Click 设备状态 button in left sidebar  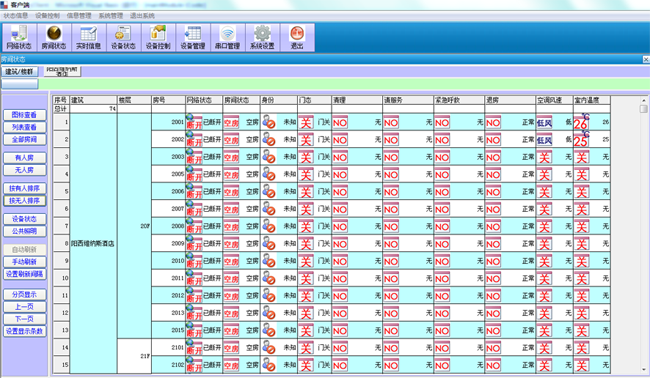(24, 219)
